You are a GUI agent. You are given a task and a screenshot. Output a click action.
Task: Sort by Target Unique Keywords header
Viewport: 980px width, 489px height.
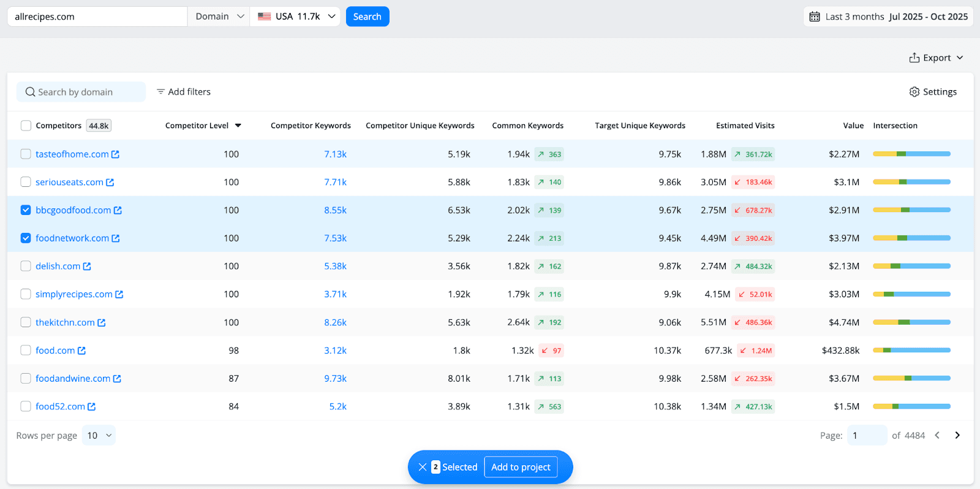640,126
